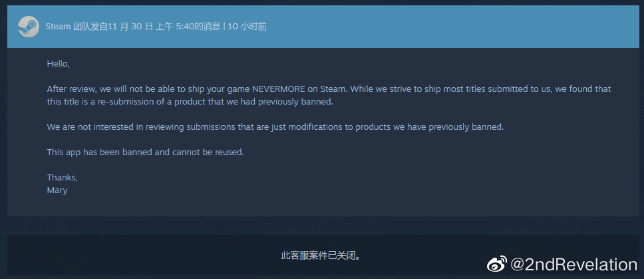Select the "10 小时前" relative timestamp
Viewport: 644px width, 279px height.
click(247, 27)
